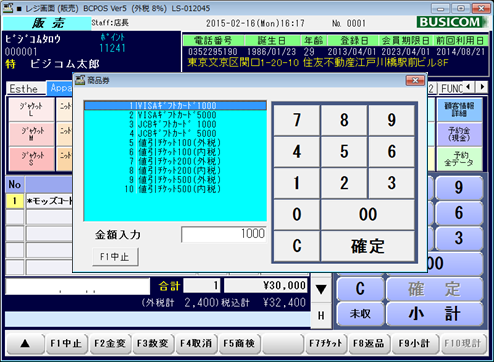Click the ポイント value 11241
This screenshot has height=362, width=494.
[x=113, y=49]
